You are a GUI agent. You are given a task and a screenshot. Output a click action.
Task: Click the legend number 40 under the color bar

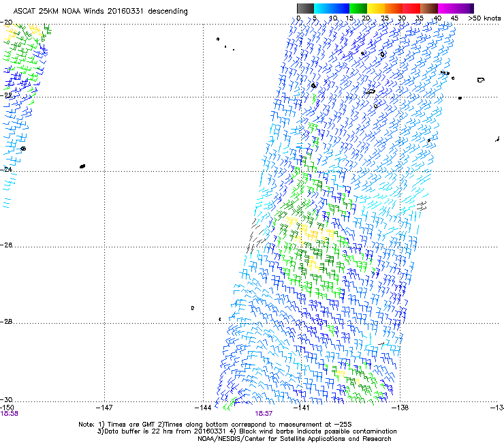[437, 18]
